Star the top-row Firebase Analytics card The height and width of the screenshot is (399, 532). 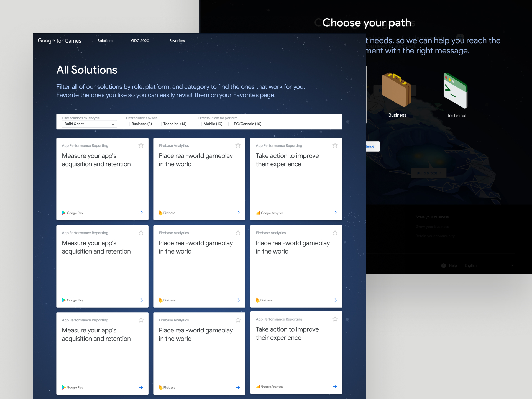(x=238, y=145)
